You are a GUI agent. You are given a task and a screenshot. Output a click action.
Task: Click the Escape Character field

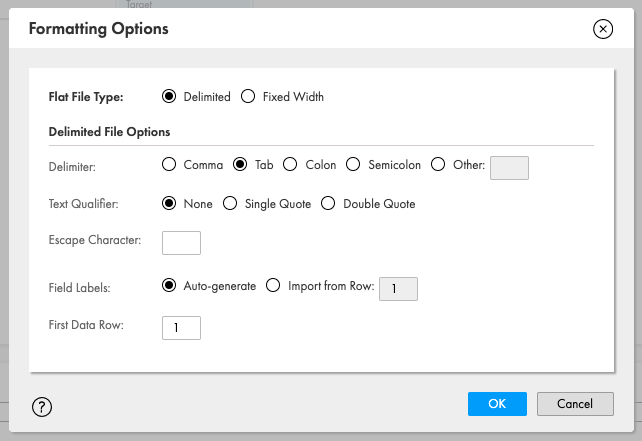pyautogui.click(x=181, y=243)
